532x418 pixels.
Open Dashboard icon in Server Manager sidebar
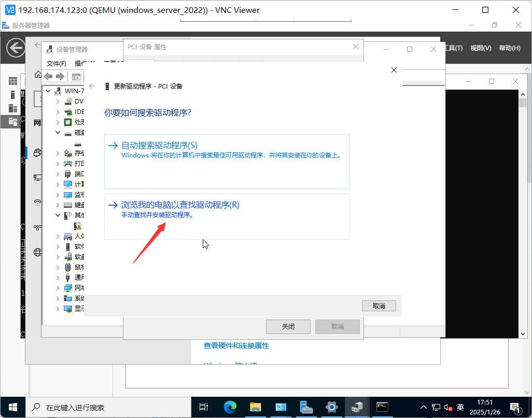13,81
